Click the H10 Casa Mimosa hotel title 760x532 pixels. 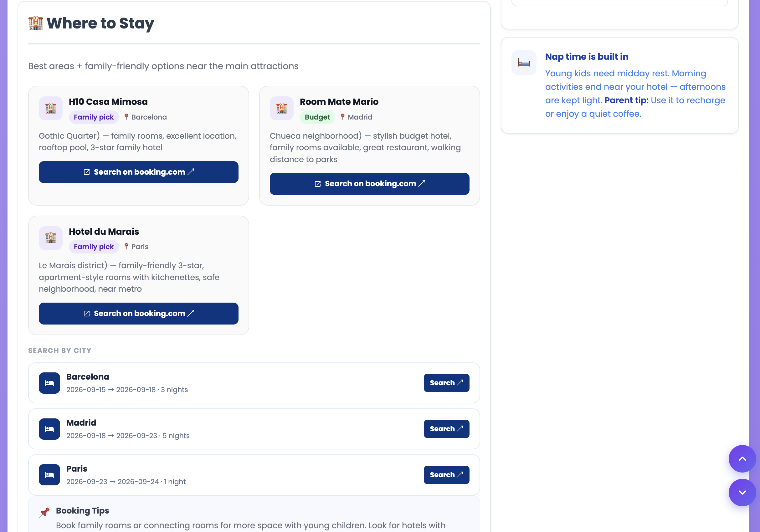pyautogui.click(x=108, y=102)
